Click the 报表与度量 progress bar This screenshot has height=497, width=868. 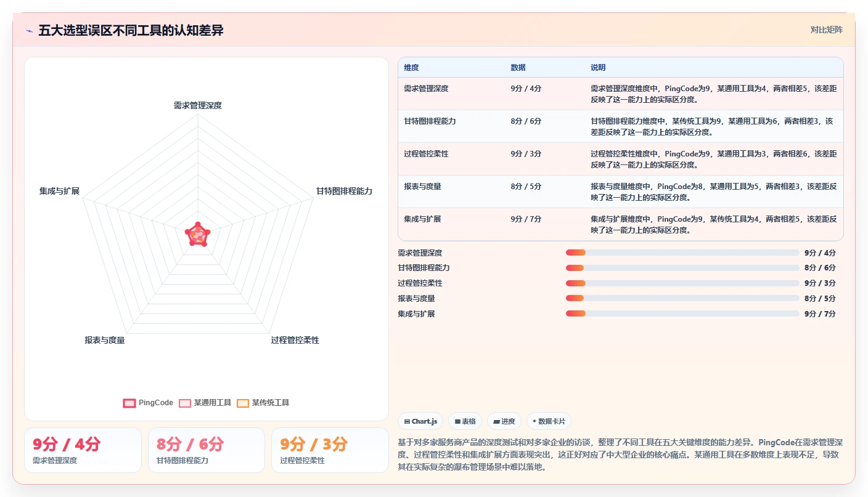[x=682, y=299]
